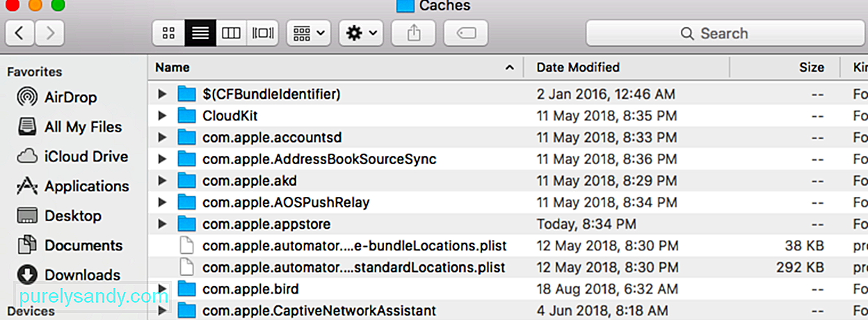The image size is (868, 320).
Task: Select the com.apple.AddressBookSourceSync folder icon
Action: 187,159
